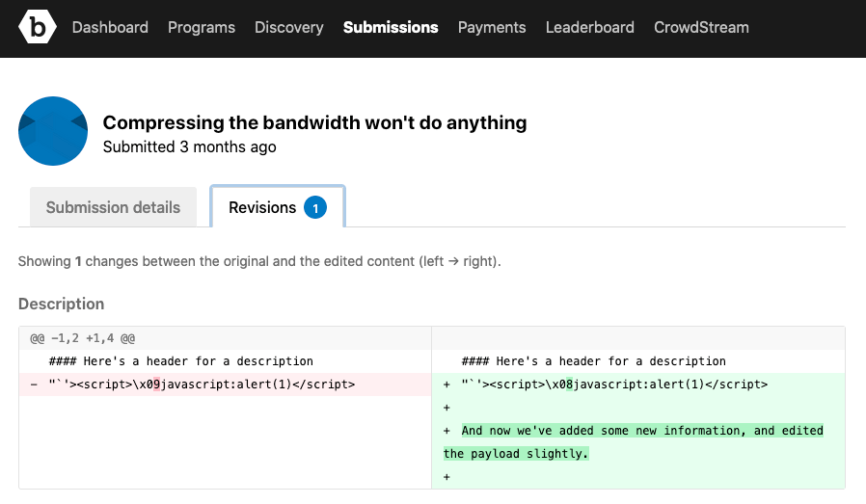
Task: Open the Discovery section
Action: [289, 28]
